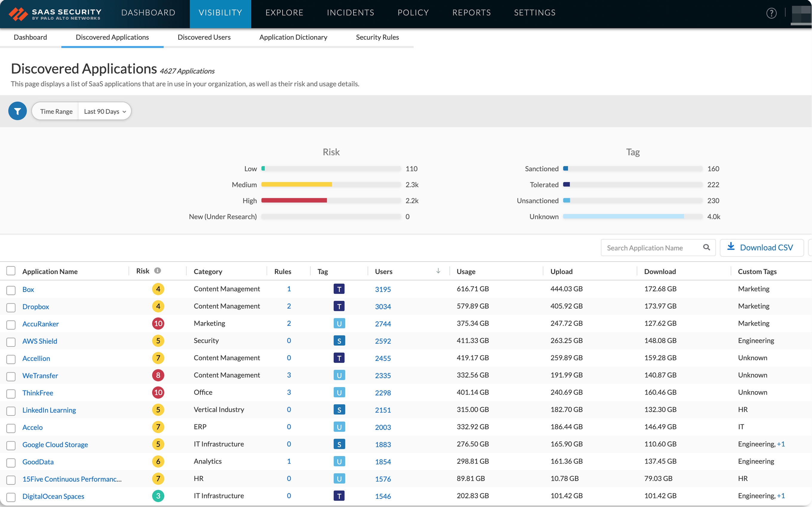Click the Unsanctioned tag icon for AccuRanker
812x507 pixels.
[339, 324]
